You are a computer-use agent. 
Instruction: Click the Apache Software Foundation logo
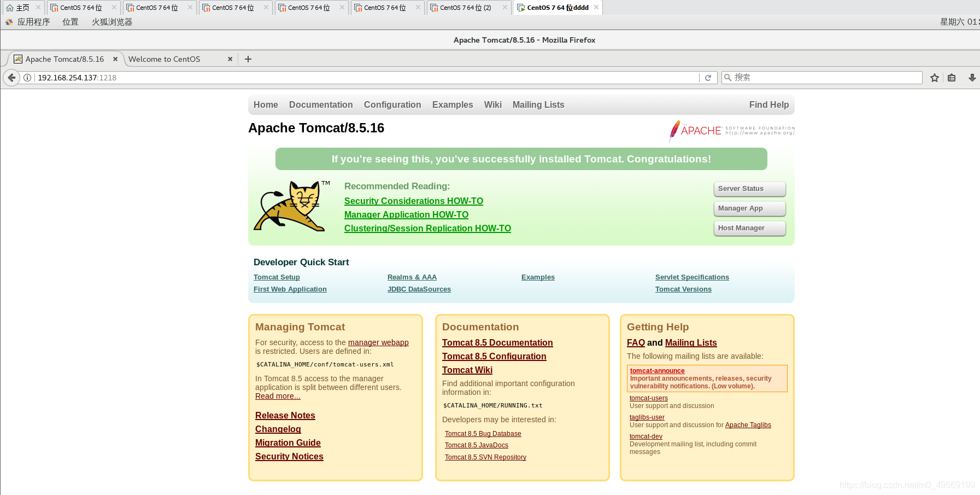[732, 131]
